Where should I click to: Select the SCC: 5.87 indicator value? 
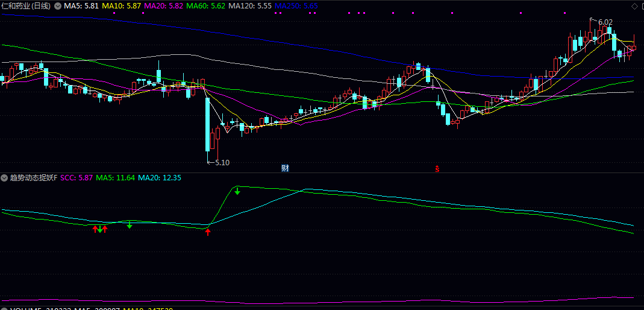(77, 178)
